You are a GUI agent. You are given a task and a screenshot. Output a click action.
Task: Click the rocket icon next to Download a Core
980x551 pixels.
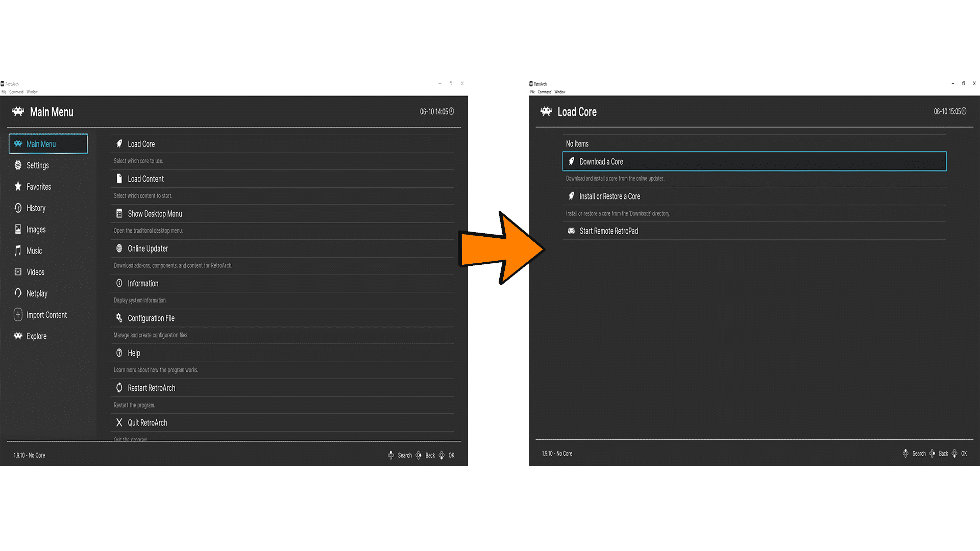pyautogui.click(x=571, y=162)
